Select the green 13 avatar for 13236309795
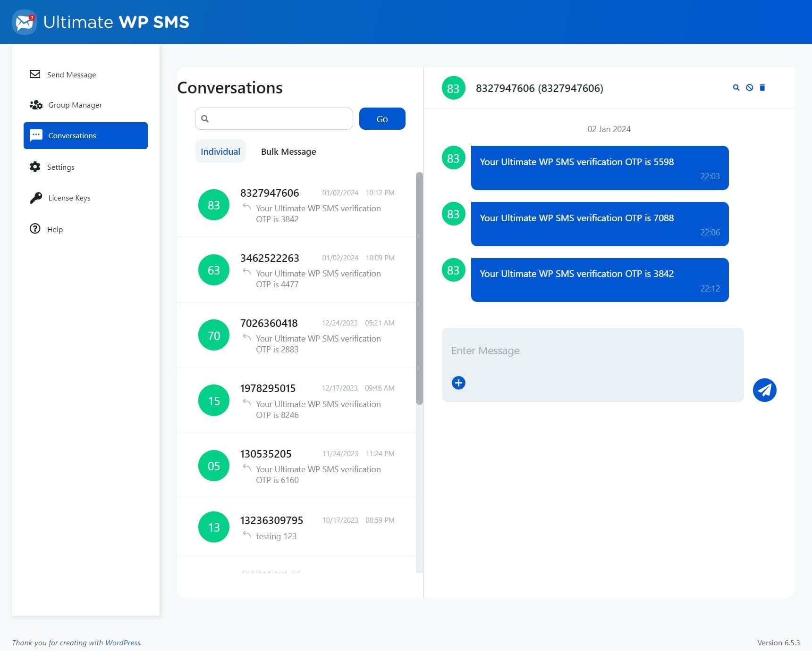The image size is (812, 651). [214, 527]
